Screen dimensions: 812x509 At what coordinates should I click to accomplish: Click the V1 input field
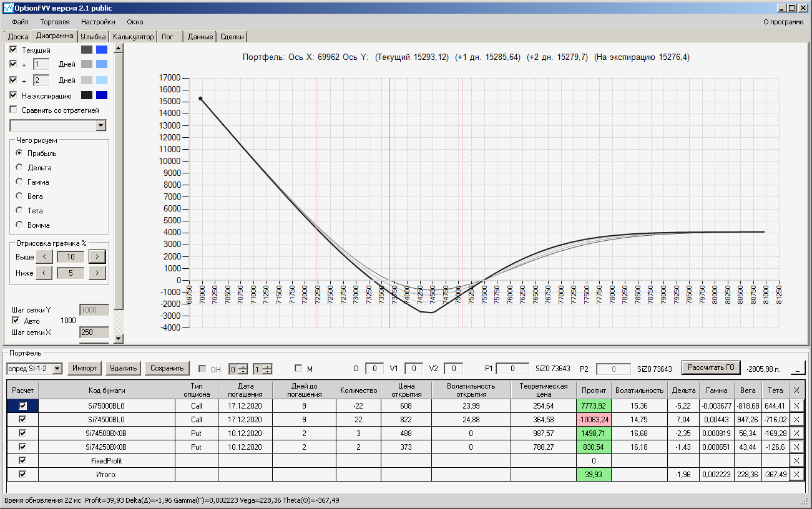pyautogui.click(x=414, y=369)
